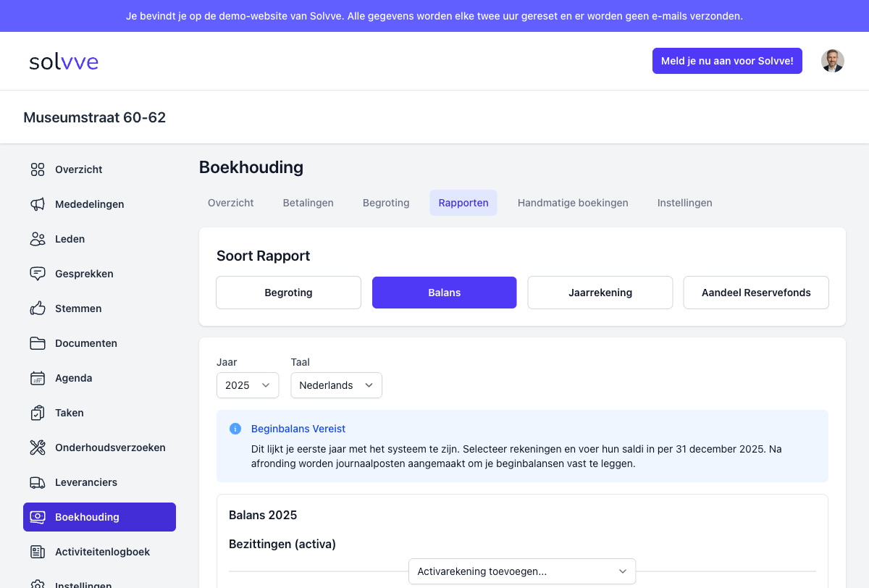869x588 pixels.
Task: Click the Meld je nu aan button
Action: 727,61
